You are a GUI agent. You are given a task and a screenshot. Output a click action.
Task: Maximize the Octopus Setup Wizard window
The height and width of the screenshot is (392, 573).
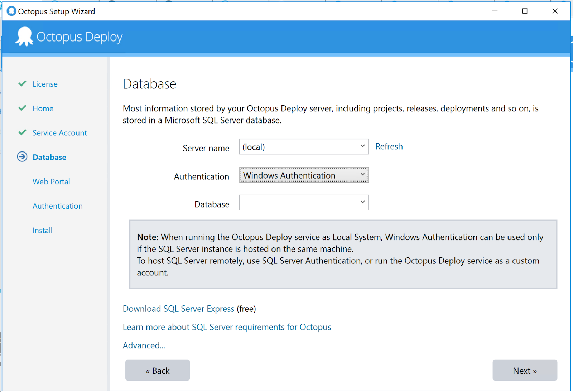pos(525,11)
